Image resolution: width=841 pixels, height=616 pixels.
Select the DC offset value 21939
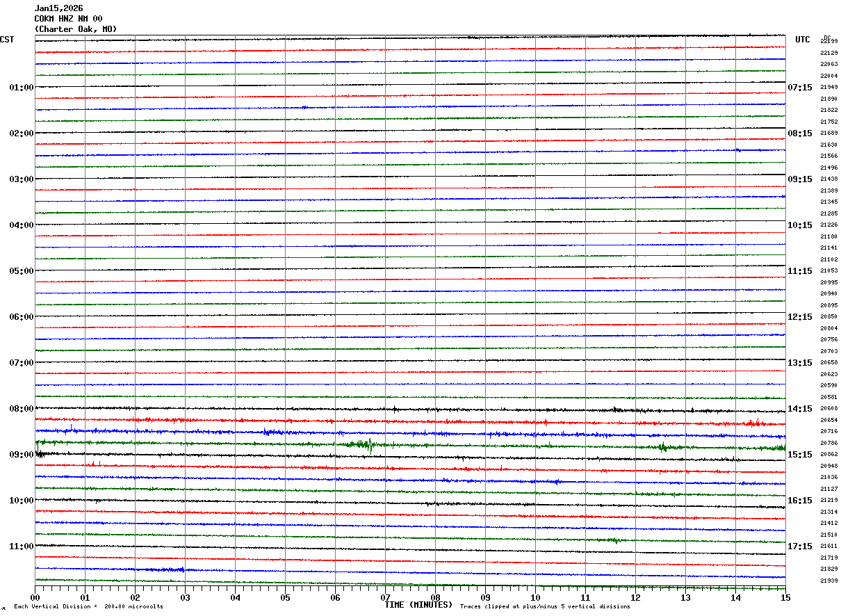tap(829, 581)
